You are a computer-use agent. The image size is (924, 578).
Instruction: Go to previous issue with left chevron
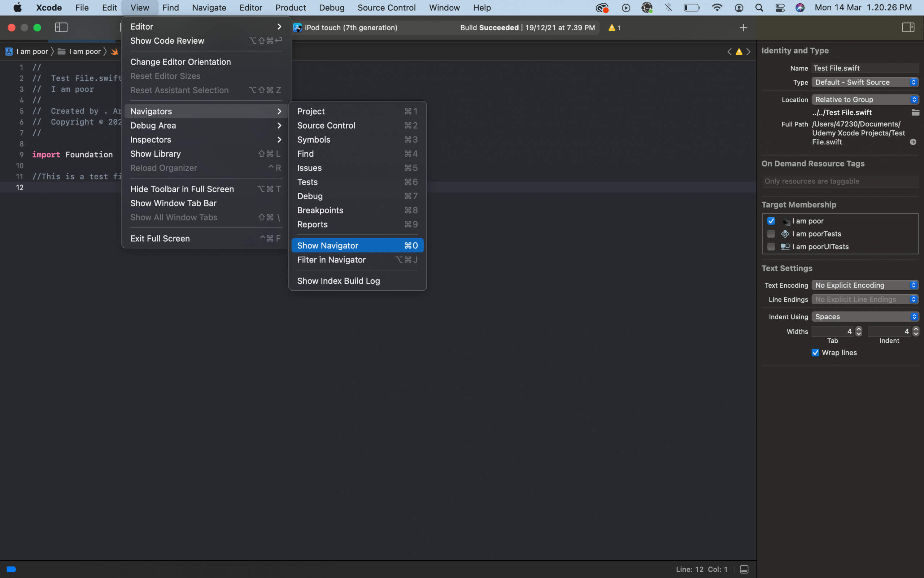[x=729, y=52]
